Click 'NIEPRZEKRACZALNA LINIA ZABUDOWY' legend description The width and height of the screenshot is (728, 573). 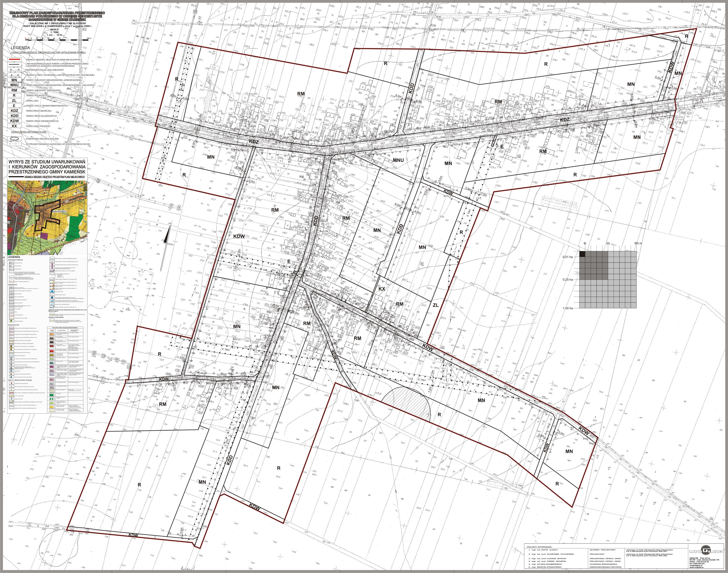45,70
